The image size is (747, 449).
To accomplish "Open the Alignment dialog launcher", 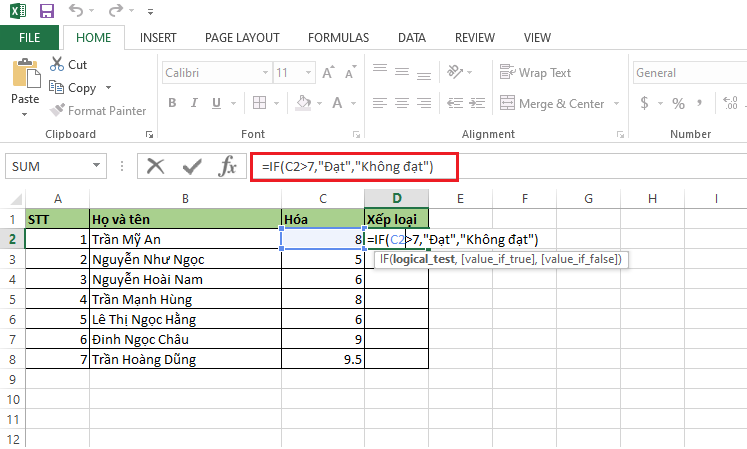I will click(620, 135).
